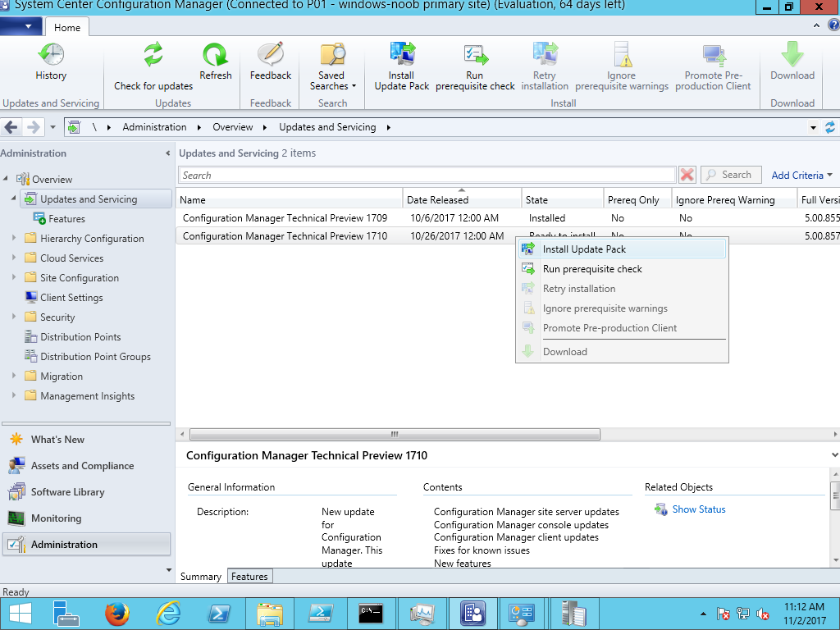Image resolution: width=840 pixels, height=630 pixels.
Task: Expand the Site Configuration folder
Action: 14,277
